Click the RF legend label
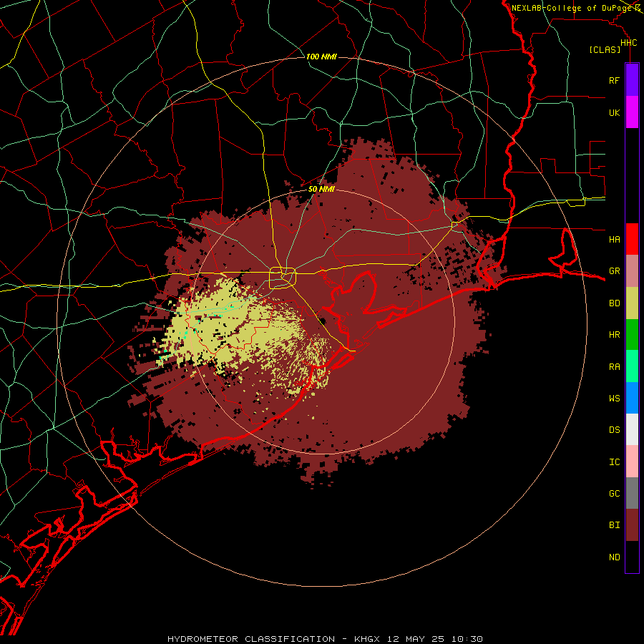This screenshot has height=644, width=644. point(614,80)
